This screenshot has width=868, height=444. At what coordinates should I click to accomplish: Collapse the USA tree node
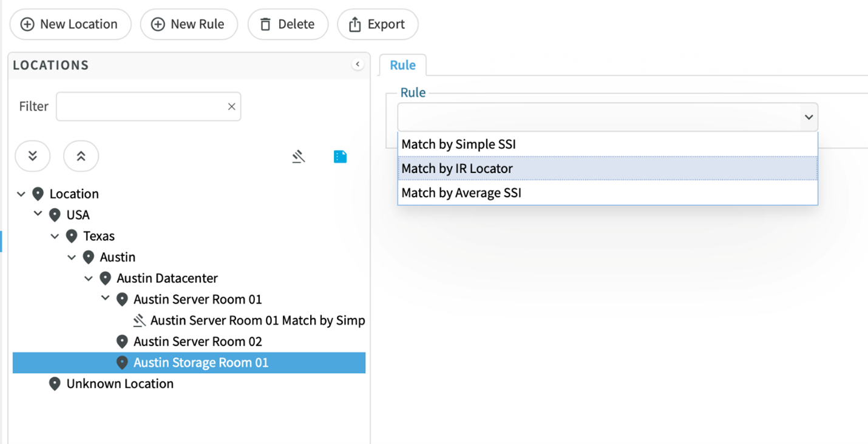(38, 214)
